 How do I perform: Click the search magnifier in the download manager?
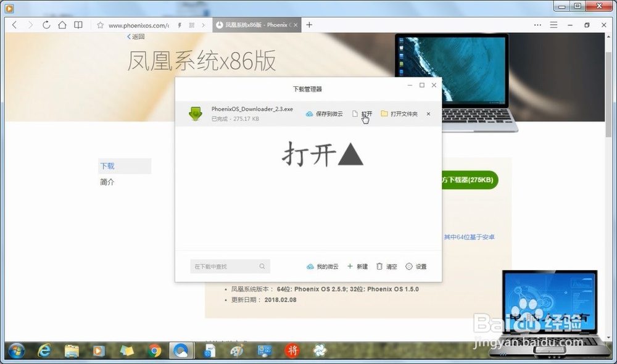point(262,267)
